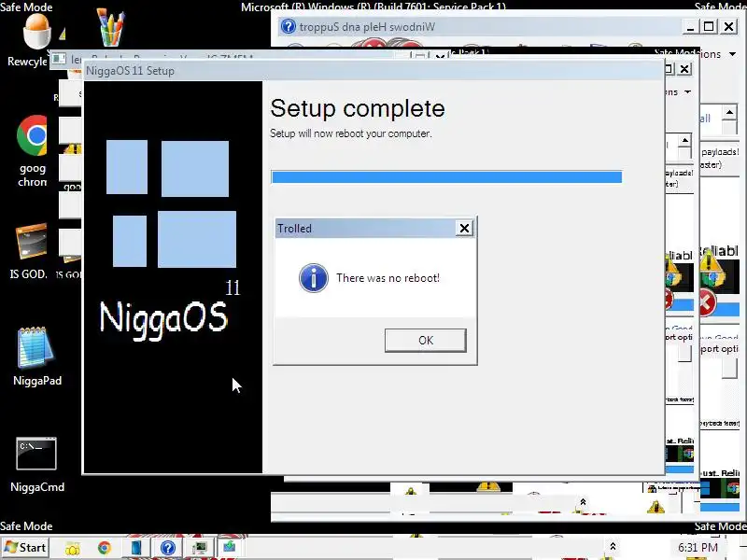This screenshot has height=560, width=747.
Task: Minimize the mirrored Help and Support window
Action: [689, 27]
